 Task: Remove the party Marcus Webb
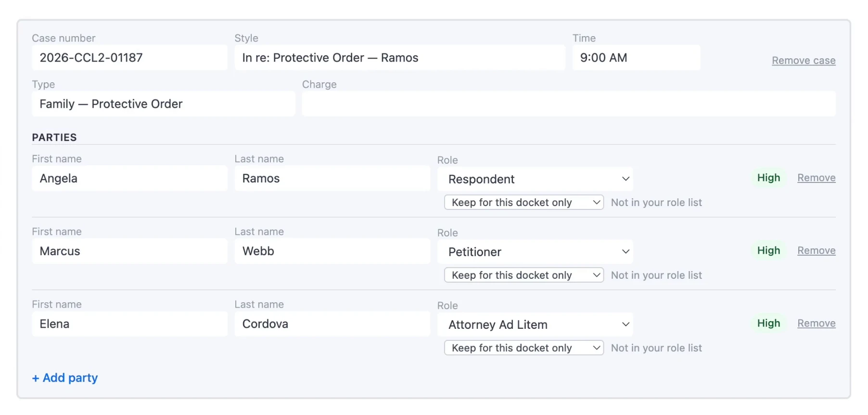816,251
